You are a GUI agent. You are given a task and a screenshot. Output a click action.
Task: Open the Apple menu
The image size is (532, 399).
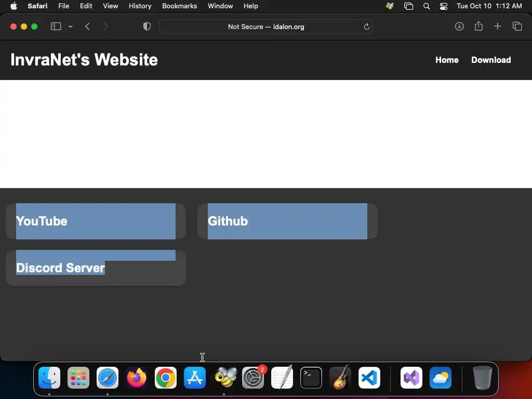click(x=14, y=6)
